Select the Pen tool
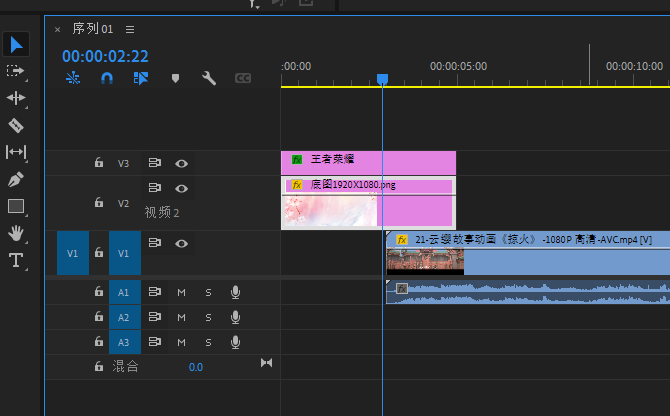This screenshot has width=670, height=416. 16,180
